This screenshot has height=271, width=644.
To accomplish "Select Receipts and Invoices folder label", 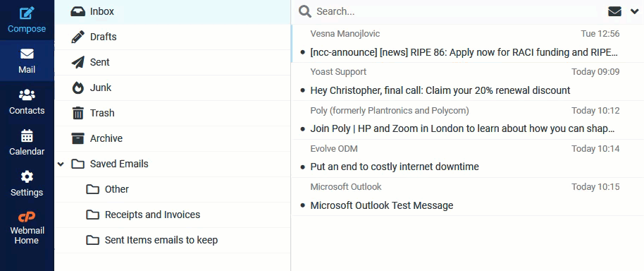I will [152, 215].
